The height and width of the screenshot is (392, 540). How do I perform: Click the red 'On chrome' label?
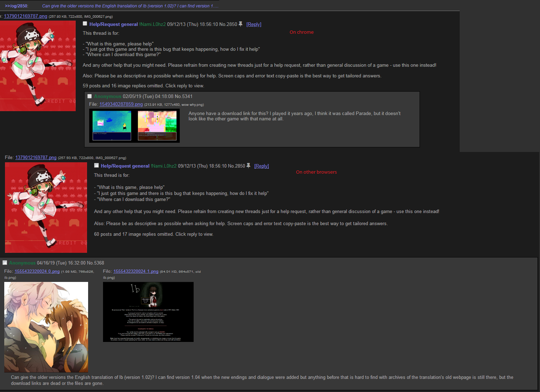tap(302, 32)
